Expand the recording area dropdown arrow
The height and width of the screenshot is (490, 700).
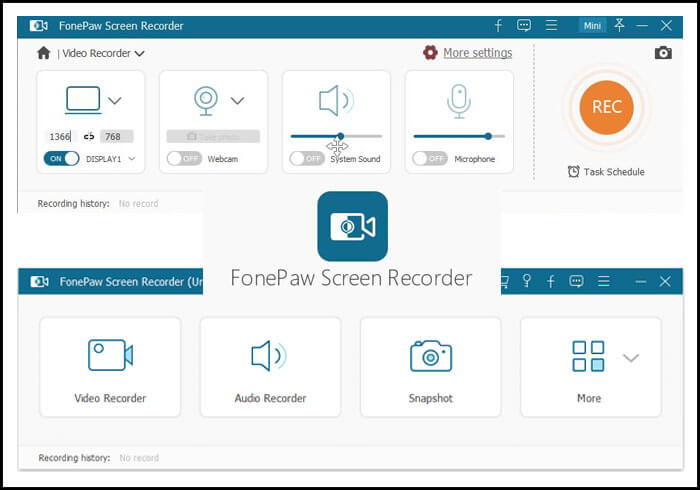coord(115,100)
